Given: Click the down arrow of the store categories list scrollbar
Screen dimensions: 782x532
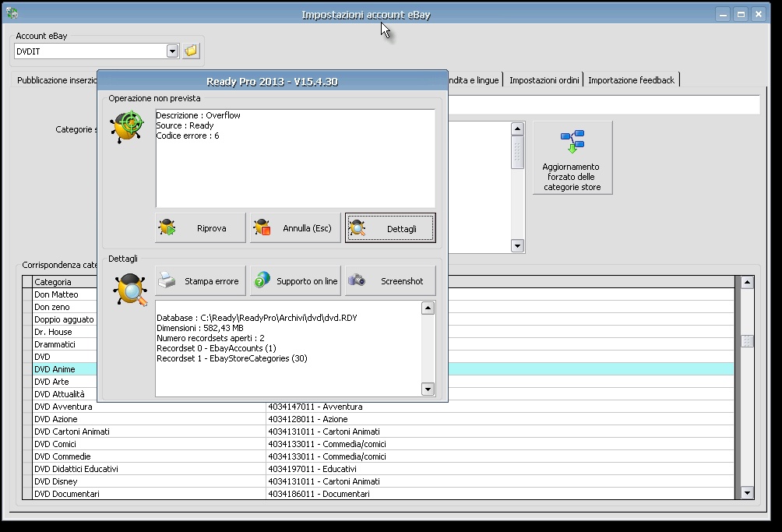Looking at the screenshot, I should (517, 245).
